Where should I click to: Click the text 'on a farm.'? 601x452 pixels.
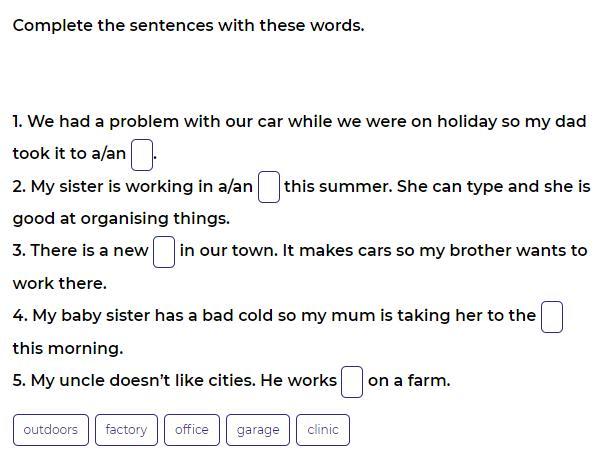409,381
